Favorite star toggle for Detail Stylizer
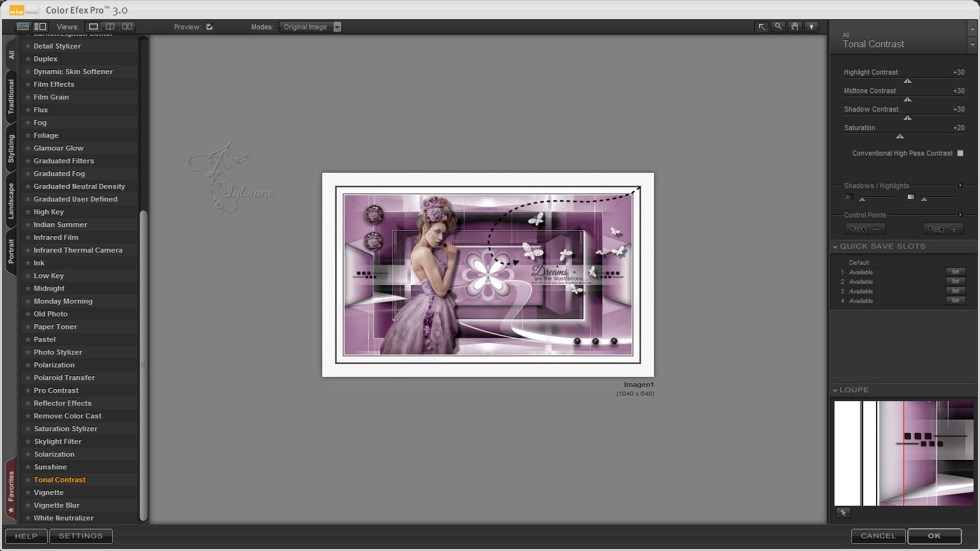The width and height of the screenshot is (980, 551). coord(28,46)
